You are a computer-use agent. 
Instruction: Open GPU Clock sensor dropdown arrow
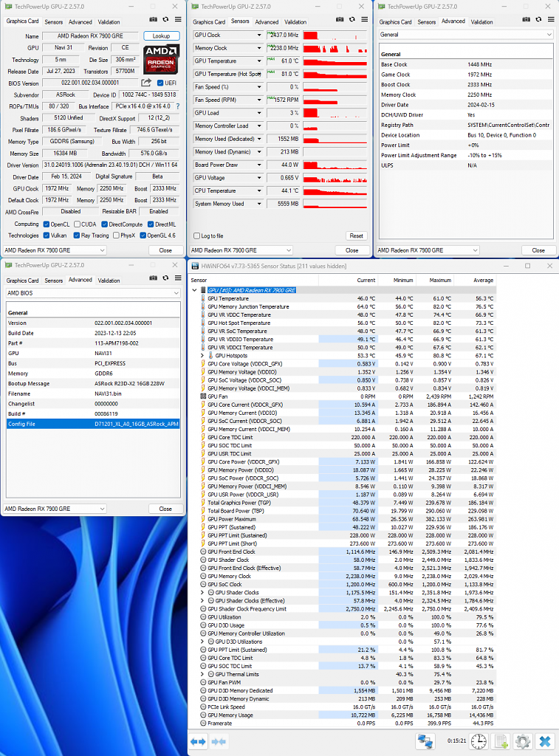259,35
